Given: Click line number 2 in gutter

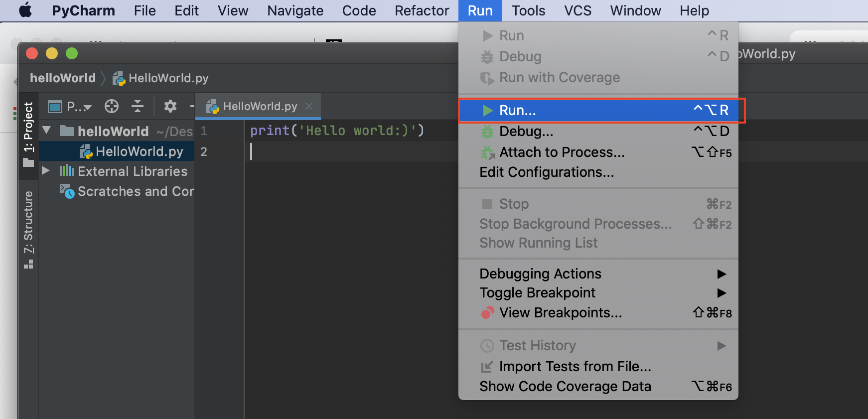Looking at the screenshot, I should pyautogui.click(x=204, y=151).
